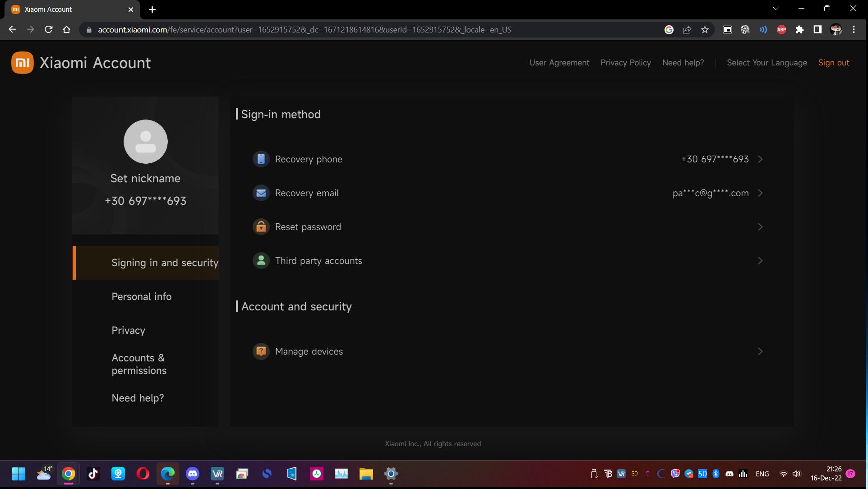Viewport: 868px width, 489px height.
Task: Open Discord from the taskbar
Action: [x=193, y=474]
